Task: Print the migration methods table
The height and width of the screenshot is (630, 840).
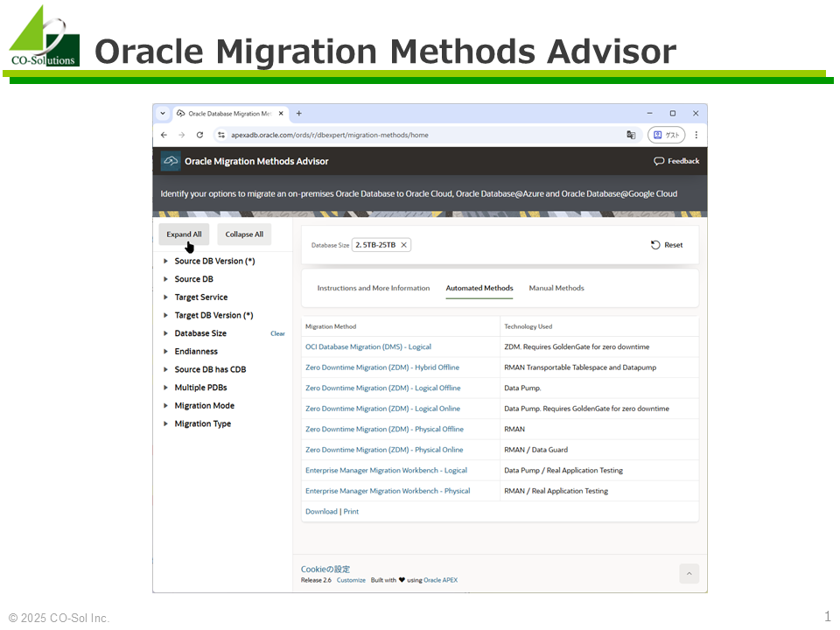Action: click(x=351, y=512)
